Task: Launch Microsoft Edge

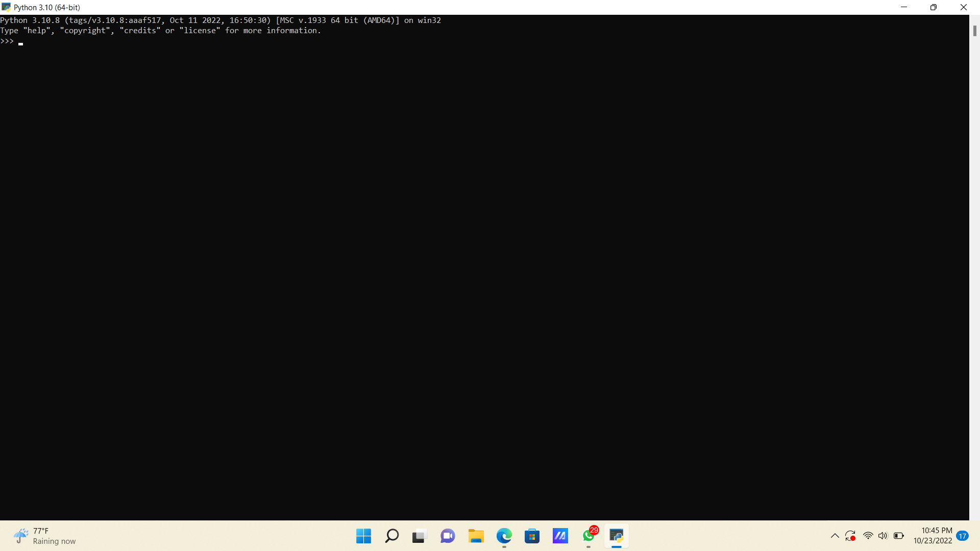Action: pyautogui.click(x=504, y=536)
